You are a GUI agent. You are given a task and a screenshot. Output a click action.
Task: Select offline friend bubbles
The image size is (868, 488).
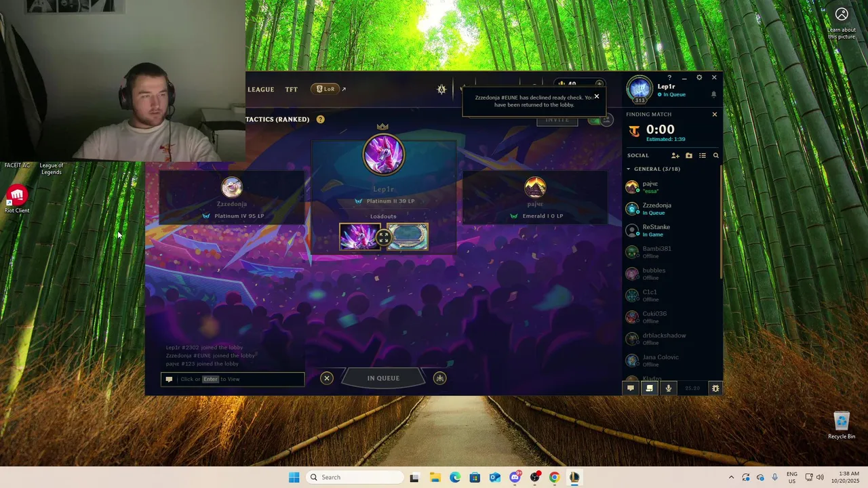click(x=671, y=273)
